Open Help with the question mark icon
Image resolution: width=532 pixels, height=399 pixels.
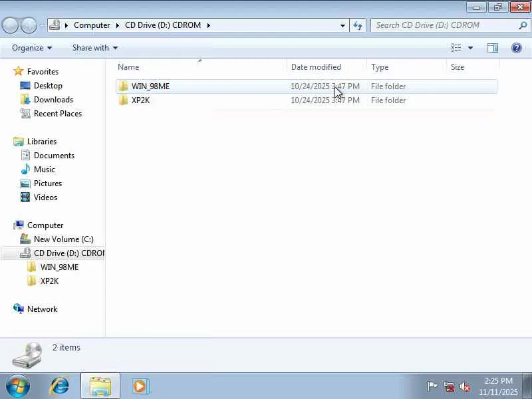pyautogui.click(x=517, y=48)
